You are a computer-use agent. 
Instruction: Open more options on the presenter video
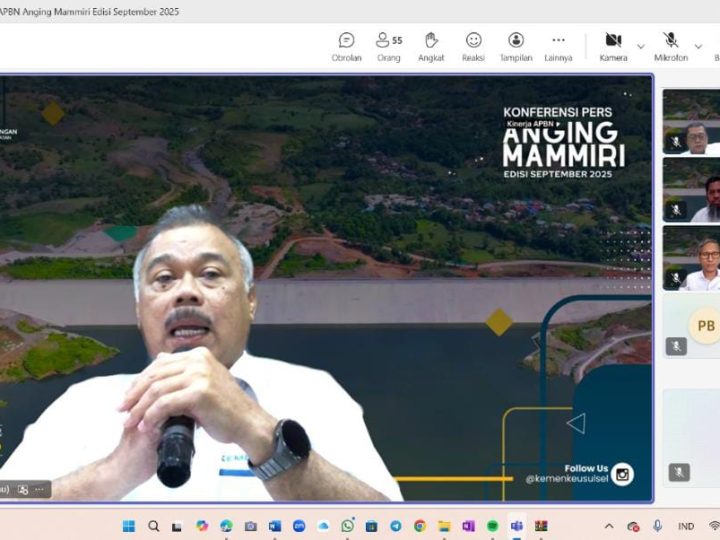(x=41, y=490)
